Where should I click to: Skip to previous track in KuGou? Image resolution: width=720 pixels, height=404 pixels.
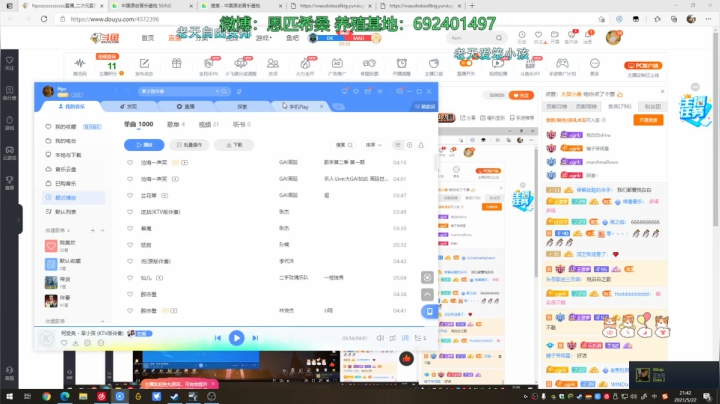pos(218,338)
